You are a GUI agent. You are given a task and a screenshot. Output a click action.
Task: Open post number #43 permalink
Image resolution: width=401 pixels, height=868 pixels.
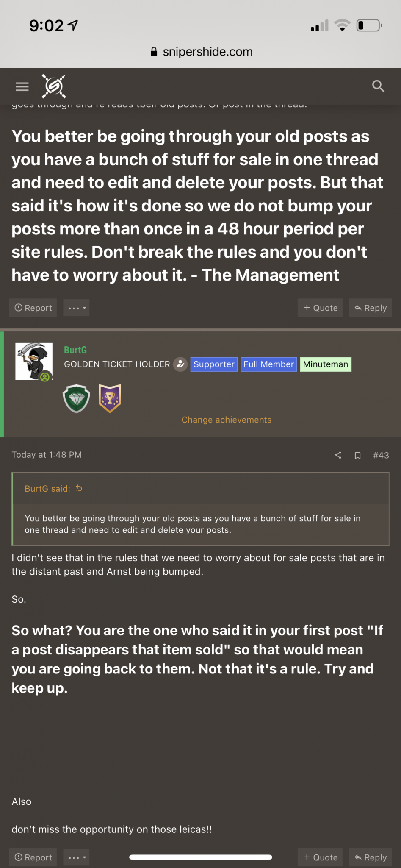point(381,455)
